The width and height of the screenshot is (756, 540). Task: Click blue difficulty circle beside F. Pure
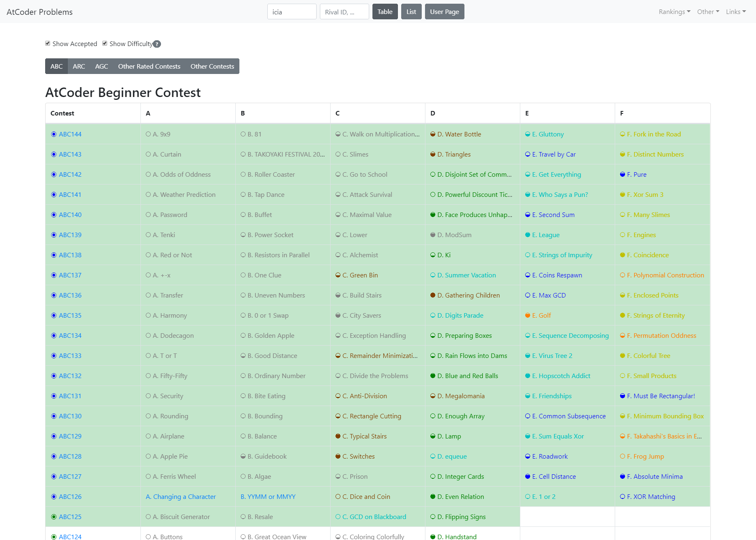[x=623, y=175]
